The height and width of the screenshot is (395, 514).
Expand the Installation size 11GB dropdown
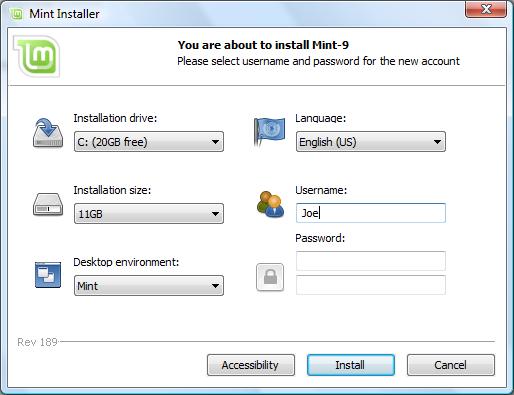149,213
